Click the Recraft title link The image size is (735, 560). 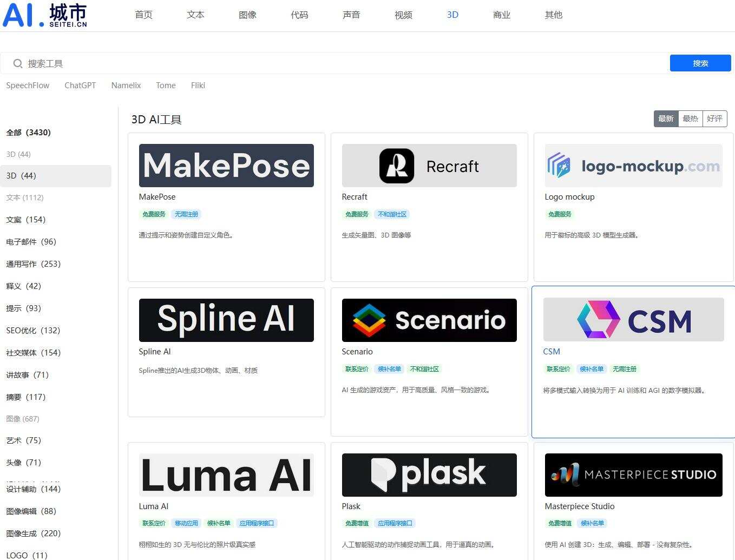355,197
